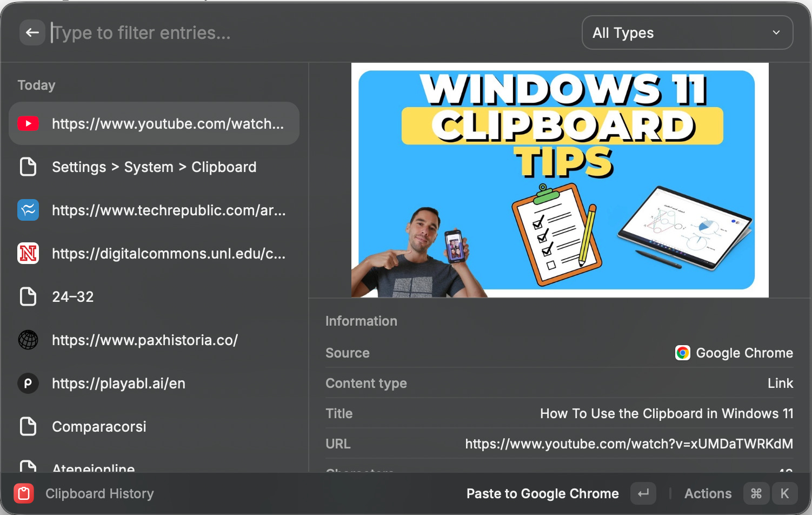Click the 'Clipboard History' label
Screen dimensions: 812x515
[99, 493]
